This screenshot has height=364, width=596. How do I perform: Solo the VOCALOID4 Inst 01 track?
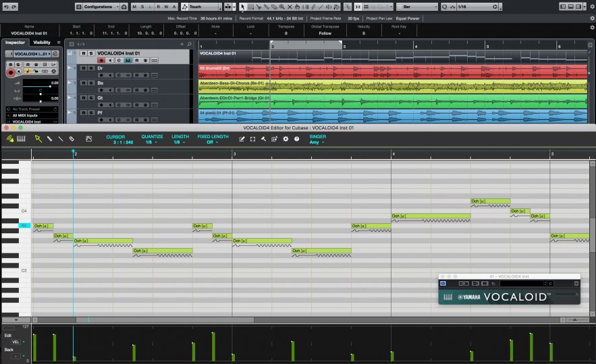tap(91, 53)
